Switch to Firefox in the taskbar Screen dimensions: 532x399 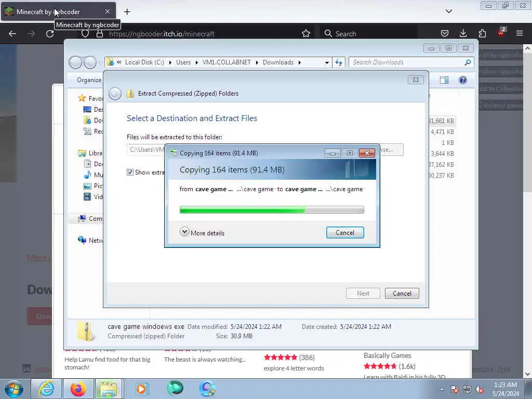(78, 389)
